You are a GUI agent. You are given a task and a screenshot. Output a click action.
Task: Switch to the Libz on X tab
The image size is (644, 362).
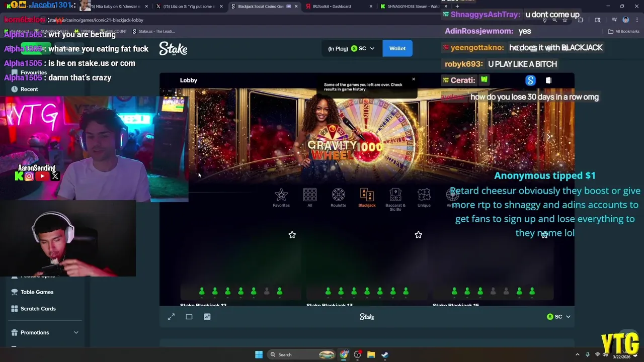[189, 7]
